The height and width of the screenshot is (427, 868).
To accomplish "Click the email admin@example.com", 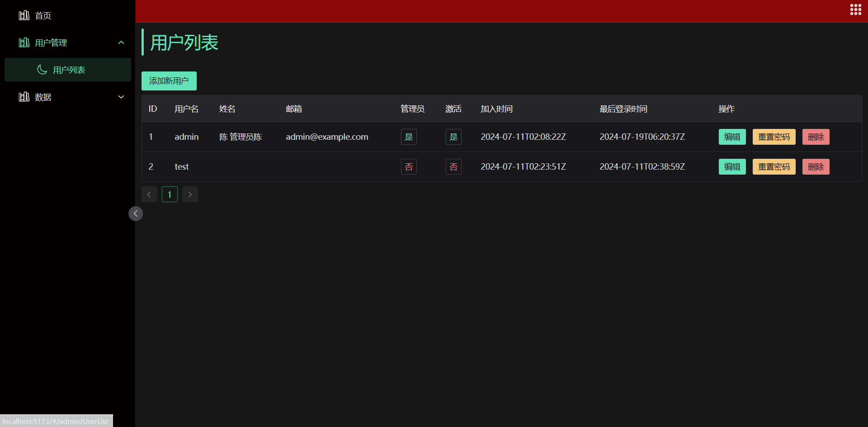I will click(x=327, y=137).
